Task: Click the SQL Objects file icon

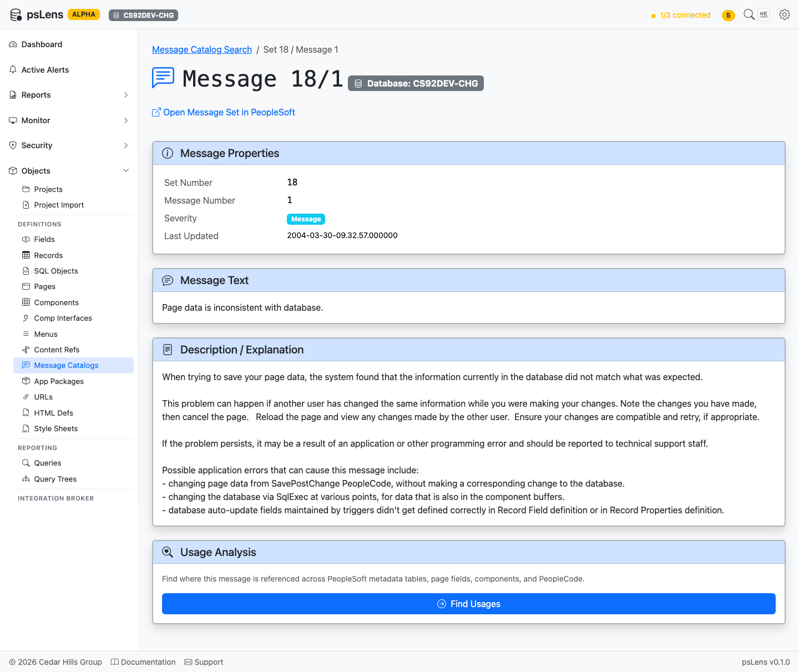Action: tap(26, 271)
